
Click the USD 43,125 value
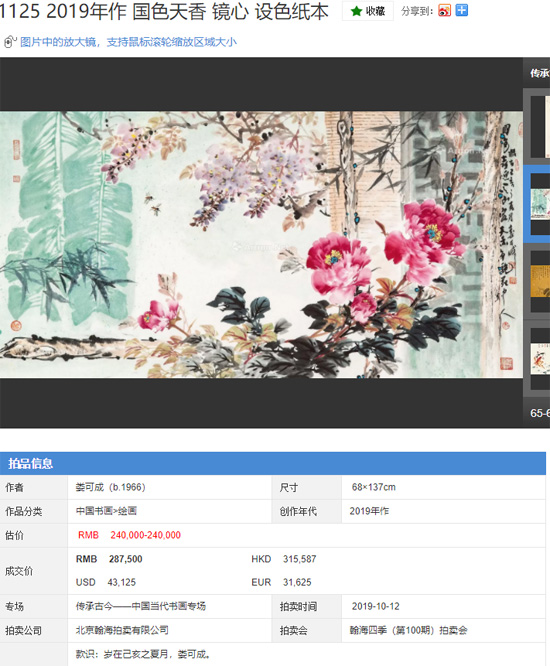click(106, 582)
